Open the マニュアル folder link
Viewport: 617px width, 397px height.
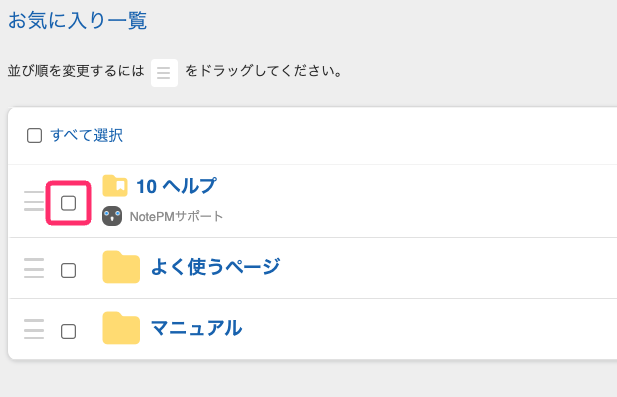click(196, 328)
